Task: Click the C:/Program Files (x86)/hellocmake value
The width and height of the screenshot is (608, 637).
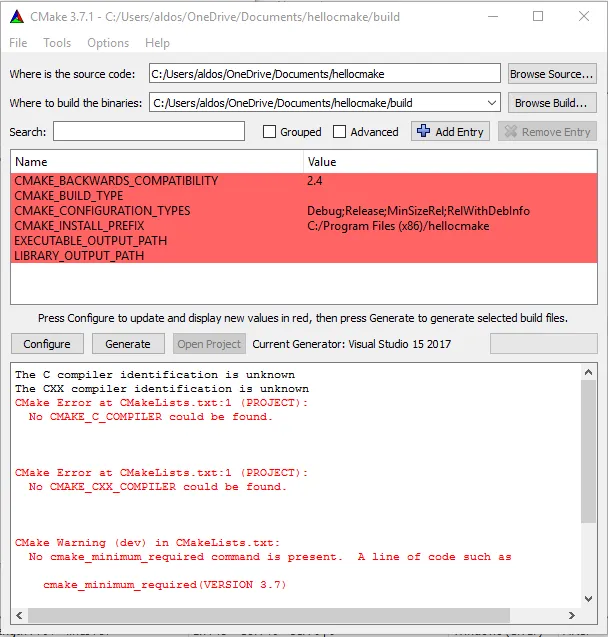Action: (398, 226)
